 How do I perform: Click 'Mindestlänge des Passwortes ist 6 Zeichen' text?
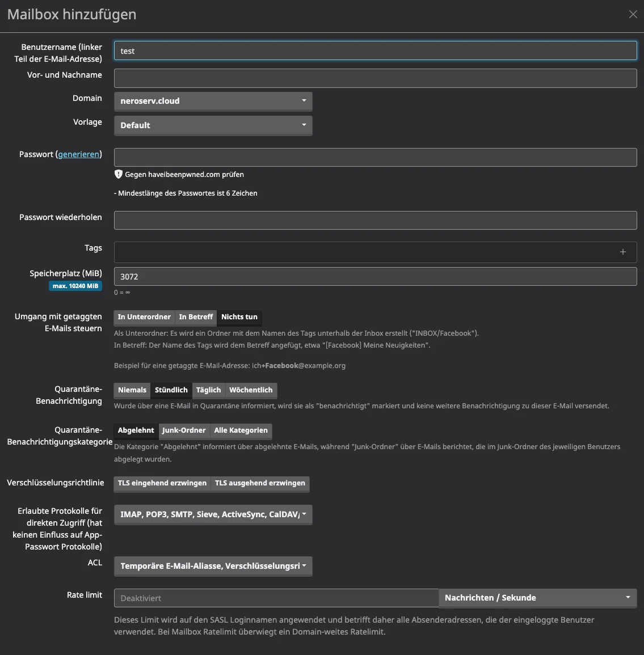click(x=186, y=193)
